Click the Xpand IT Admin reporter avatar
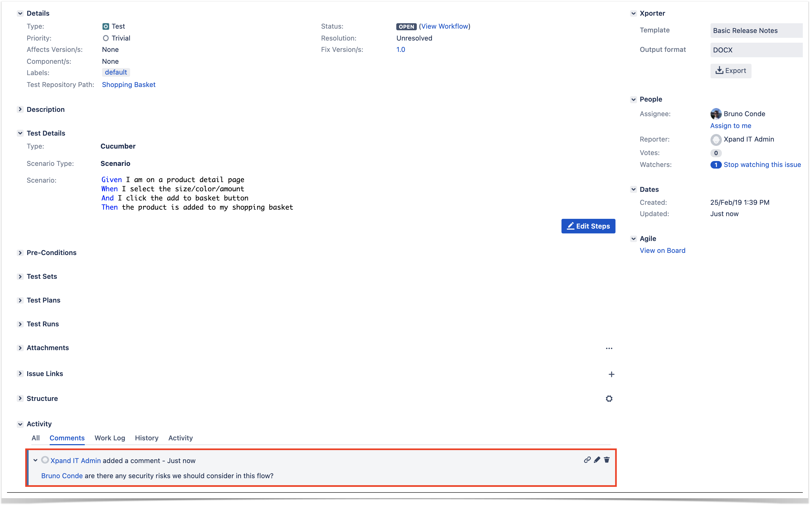812x506 pixels. [x=716, y=140]
